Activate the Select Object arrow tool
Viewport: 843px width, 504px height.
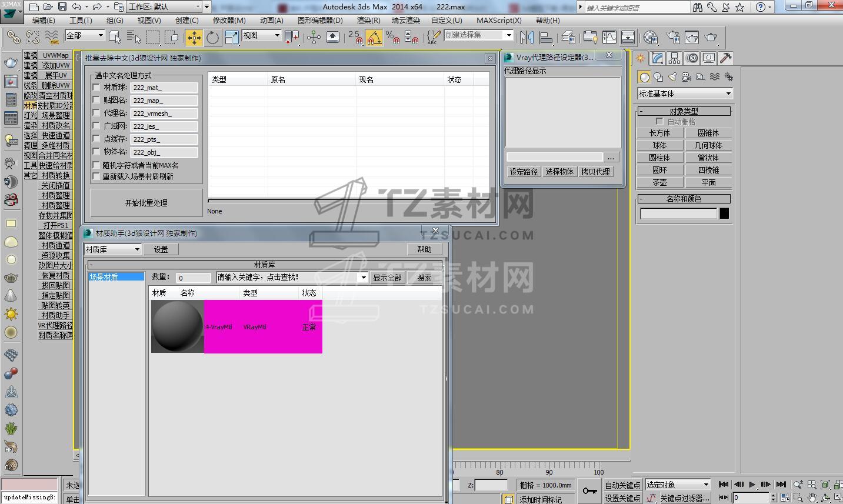pyautogui.click(x=115, y=38)
